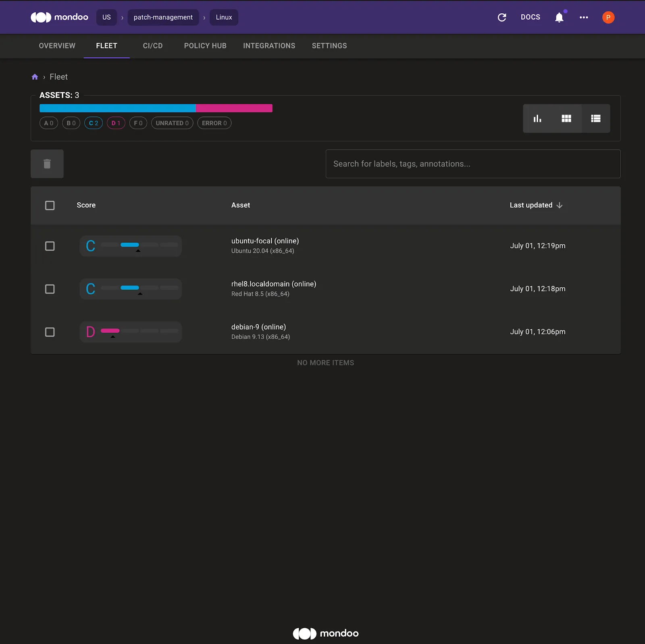
Task: Go to home via breadcrumb house icon
Action: [35, 77]
